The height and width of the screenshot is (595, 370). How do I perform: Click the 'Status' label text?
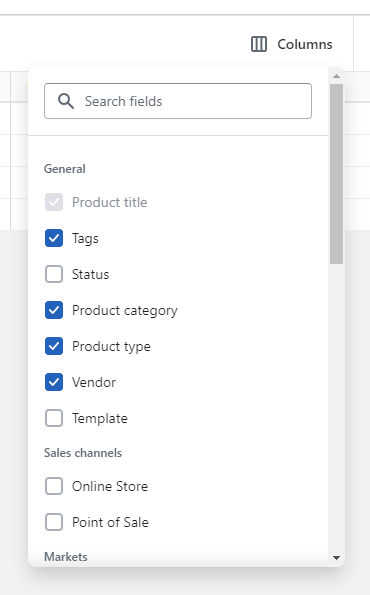[x=91, y=274]
